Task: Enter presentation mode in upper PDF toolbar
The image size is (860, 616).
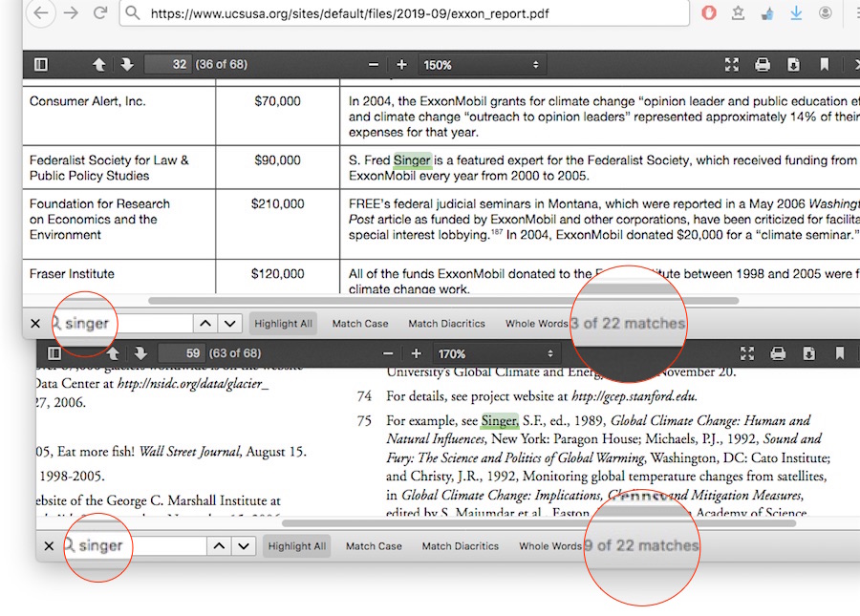Action: pos(732,65)
